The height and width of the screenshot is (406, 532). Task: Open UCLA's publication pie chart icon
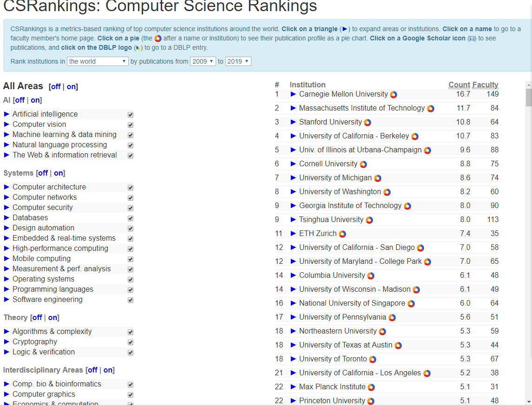427,373
